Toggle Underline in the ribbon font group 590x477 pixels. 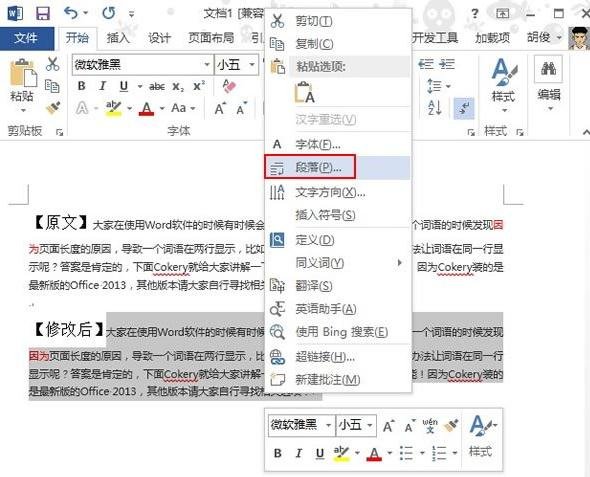pyautogui.click(x=123, y=87)
